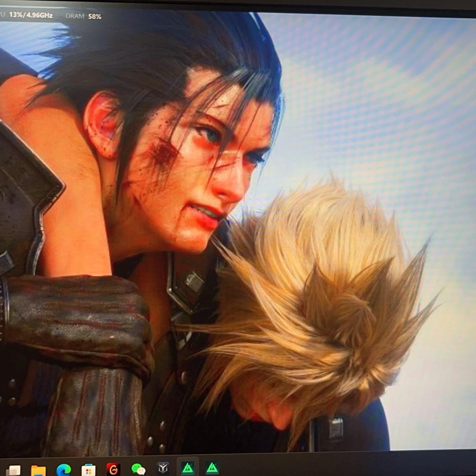The image size is (476, 476).
Task: Open the Microsoft Store icon
Action: tap(89, 470)
